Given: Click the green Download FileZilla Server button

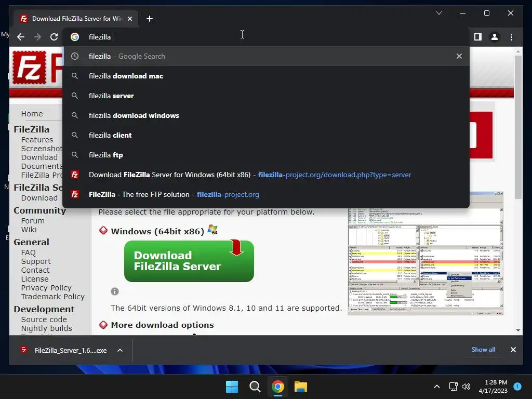Looking at the screenshot, I should click(x=189, y=261).
